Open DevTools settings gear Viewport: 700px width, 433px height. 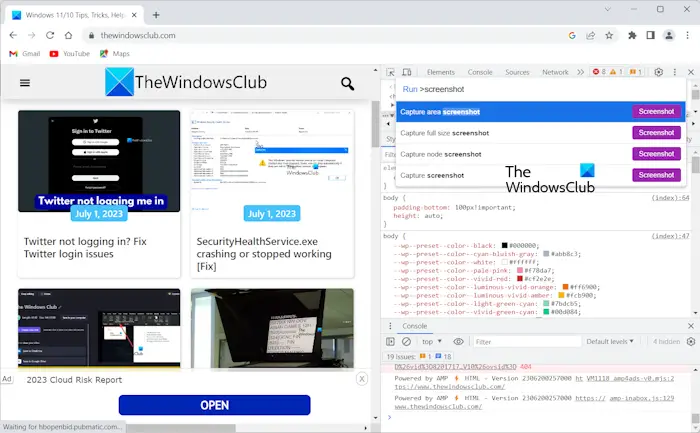click(658, 72)
